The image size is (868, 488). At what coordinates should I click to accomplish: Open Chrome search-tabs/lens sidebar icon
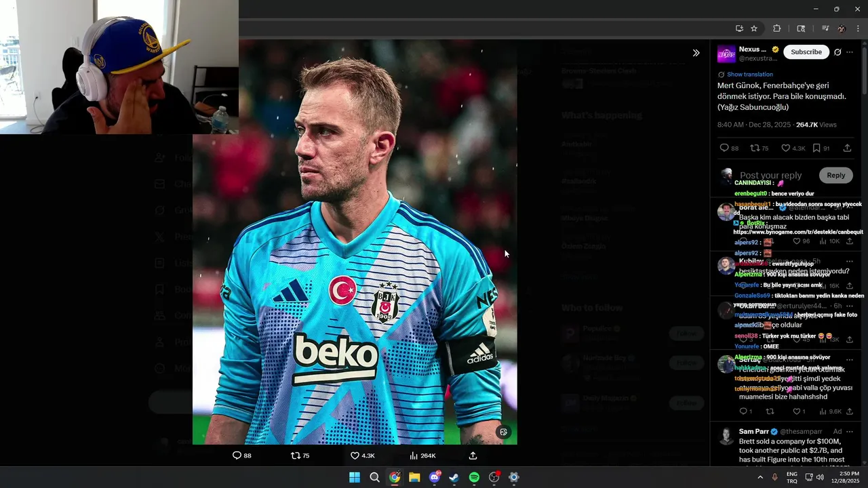pyautogui.click(x=801, y=28)
